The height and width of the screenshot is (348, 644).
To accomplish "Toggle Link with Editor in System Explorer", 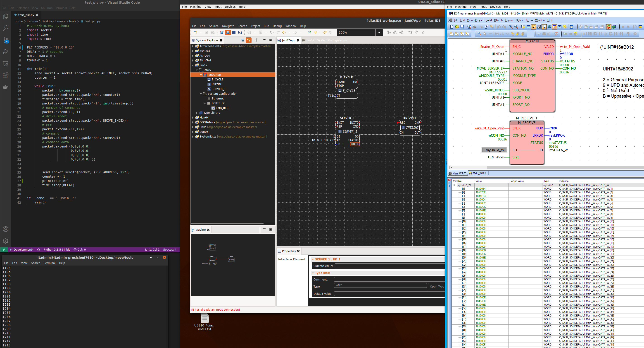I will (x=249, y=40).
